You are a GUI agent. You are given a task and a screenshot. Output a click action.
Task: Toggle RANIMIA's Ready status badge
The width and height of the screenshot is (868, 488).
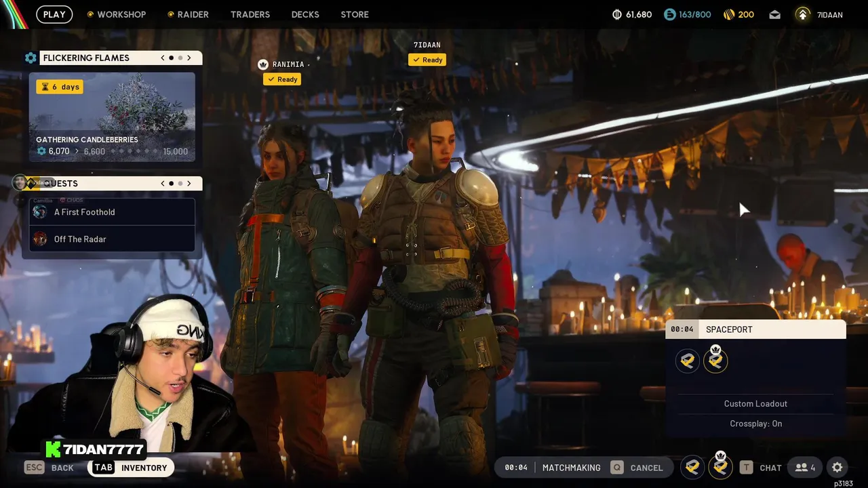coord(282,79)
